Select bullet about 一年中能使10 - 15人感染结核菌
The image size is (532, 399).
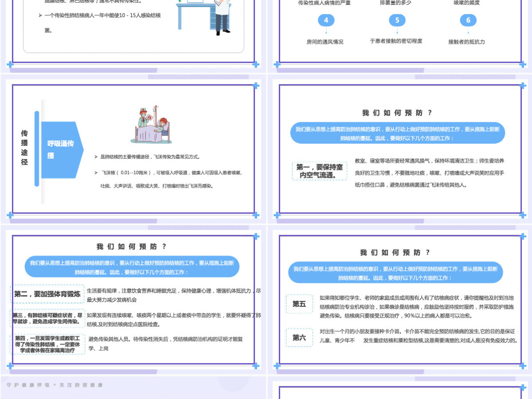[x=100, y=23]
